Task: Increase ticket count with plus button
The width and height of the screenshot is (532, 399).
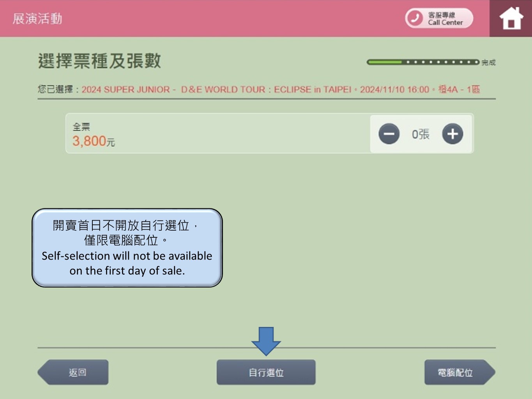Action: (x=452, y=134)
